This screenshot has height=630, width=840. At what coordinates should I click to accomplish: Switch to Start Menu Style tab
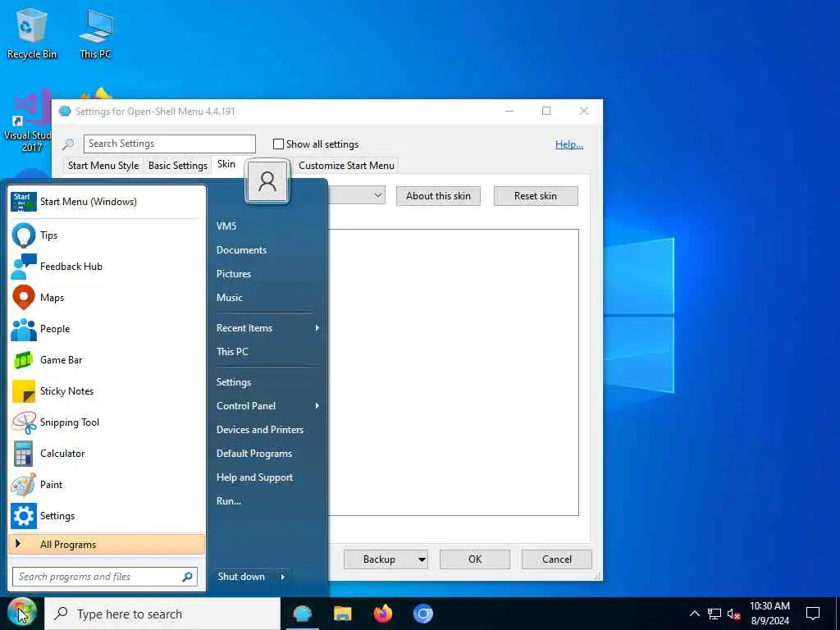coord(103,166)
